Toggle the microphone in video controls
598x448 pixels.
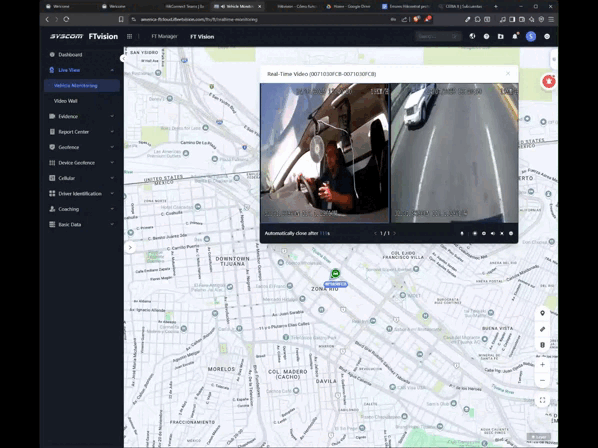462,233
